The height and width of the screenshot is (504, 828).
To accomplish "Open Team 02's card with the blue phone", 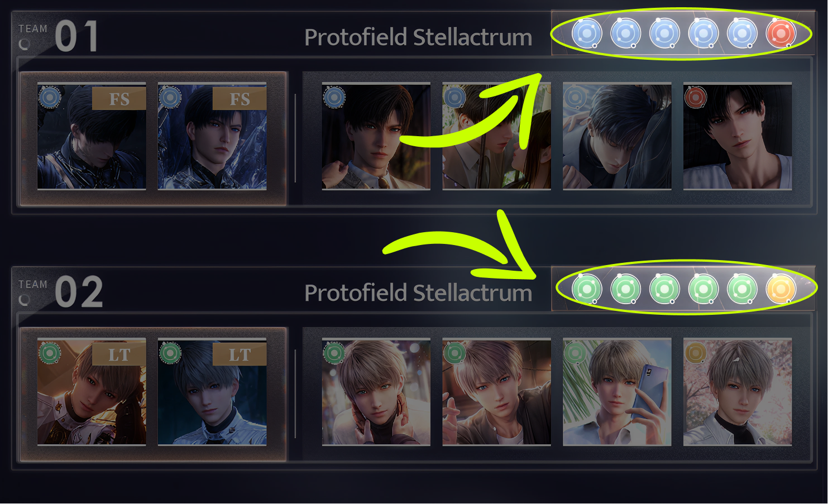I will (617, 392).
